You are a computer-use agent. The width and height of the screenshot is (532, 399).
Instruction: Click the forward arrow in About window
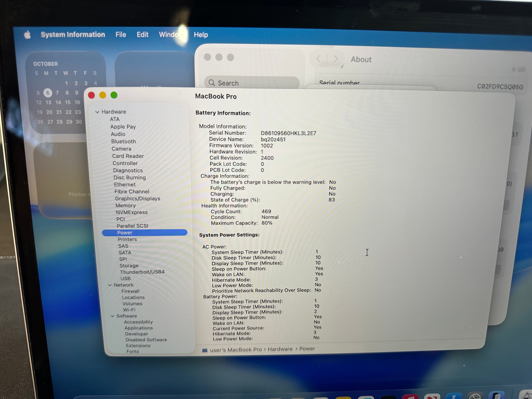click(336, 59)
